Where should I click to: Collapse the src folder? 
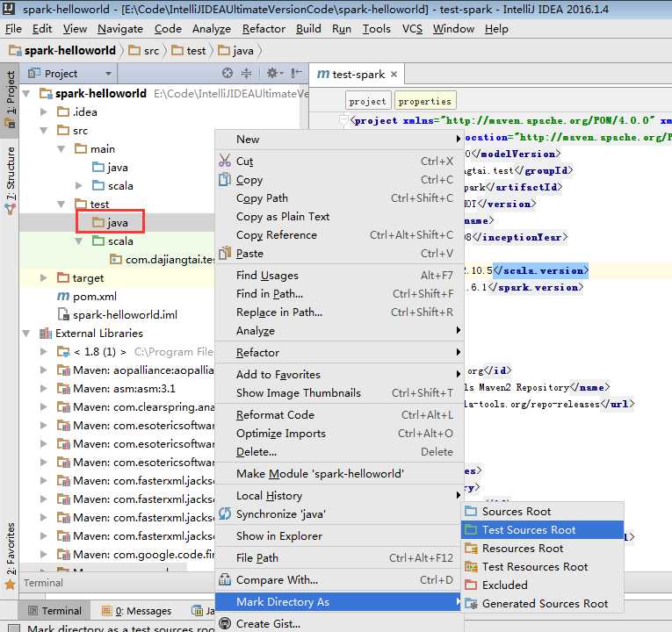click(44, 130)
